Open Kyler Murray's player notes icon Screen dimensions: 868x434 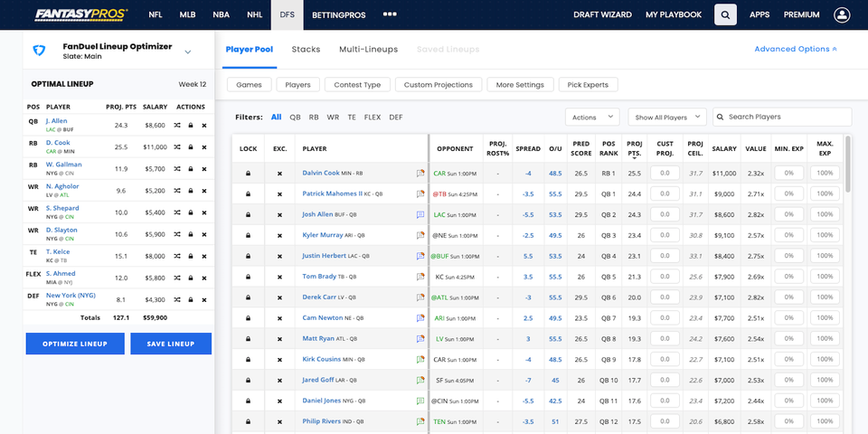(420, 235)
